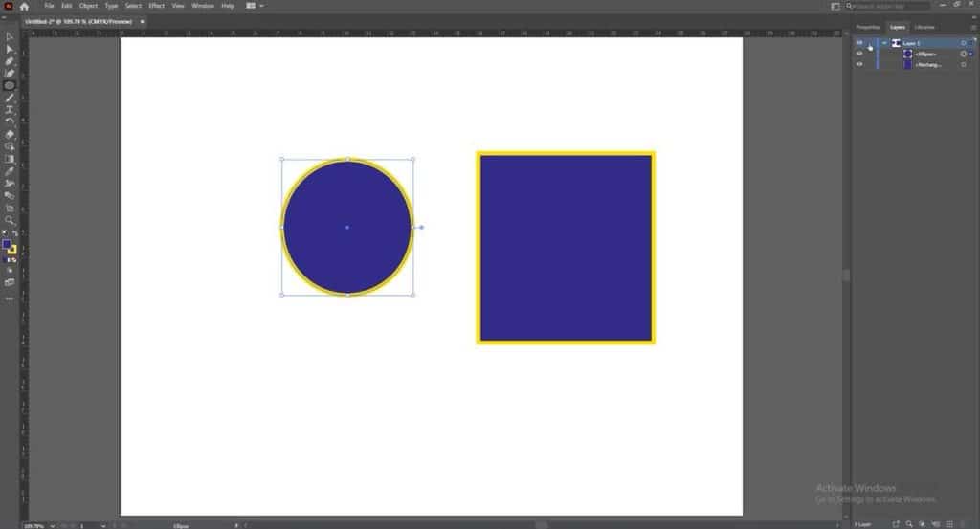Click Create New Sublayer icon

(x=936, y=524)
